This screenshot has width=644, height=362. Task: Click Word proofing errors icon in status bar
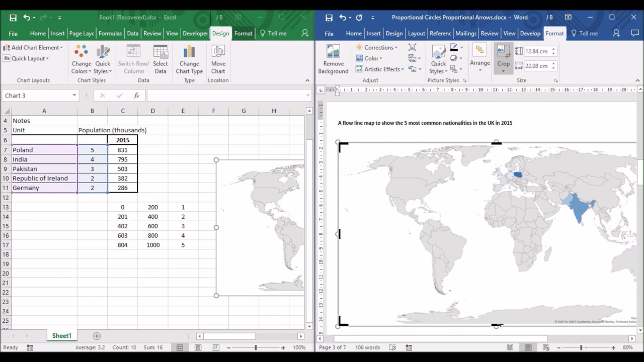click(392, 347)
